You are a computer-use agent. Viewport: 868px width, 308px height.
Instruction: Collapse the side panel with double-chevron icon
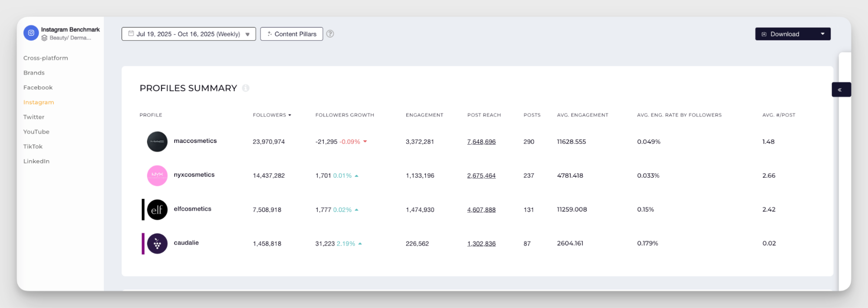(x=840, y=90)
